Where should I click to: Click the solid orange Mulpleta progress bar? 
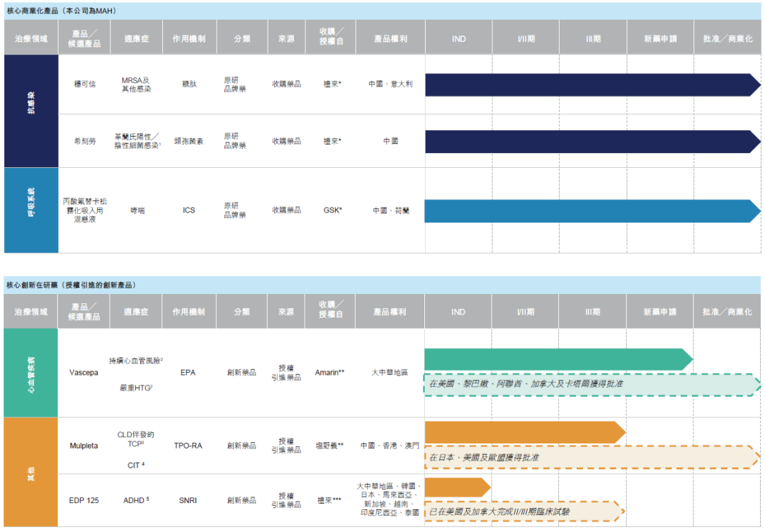point(524,432)
